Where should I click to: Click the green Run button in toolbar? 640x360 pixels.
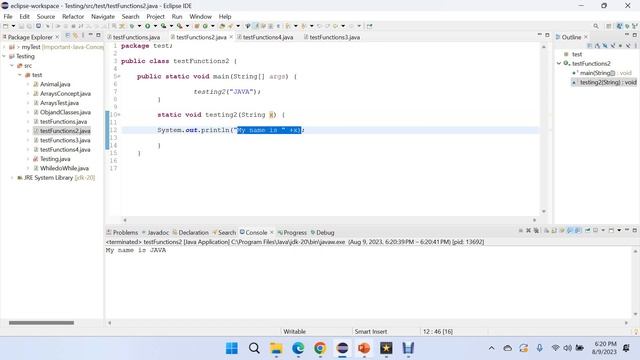(147, 26)
